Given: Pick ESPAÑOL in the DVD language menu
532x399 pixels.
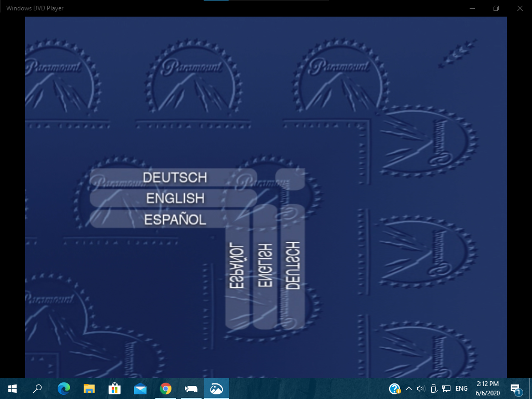Looking at the screenshot, I should click(174, 219).
